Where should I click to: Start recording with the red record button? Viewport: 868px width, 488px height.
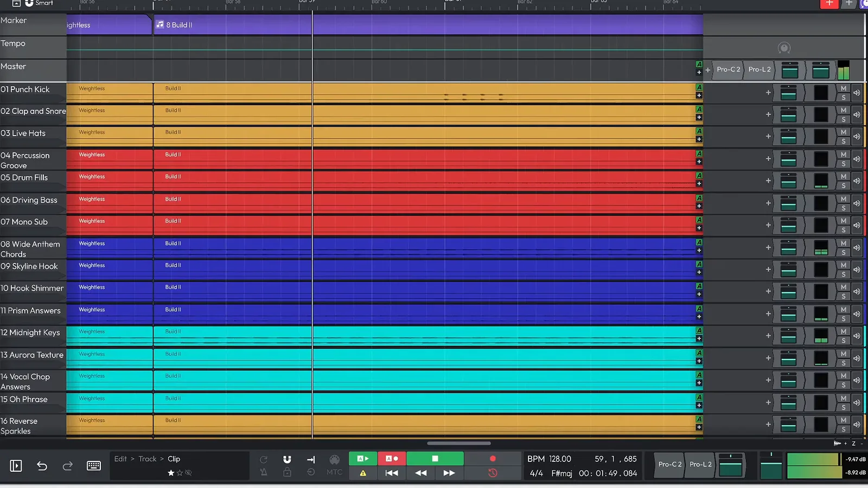[x=493, y=459]
